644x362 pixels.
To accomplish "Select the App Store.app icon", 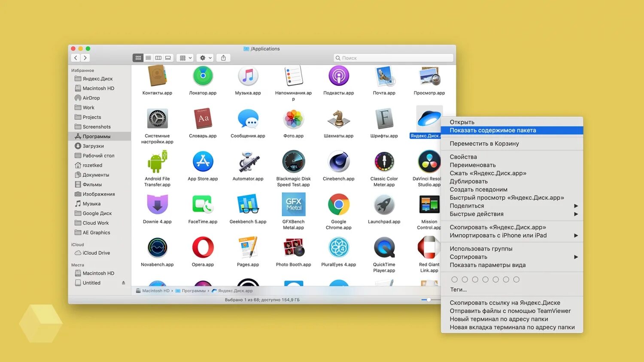I will click(x=203, y=162).
